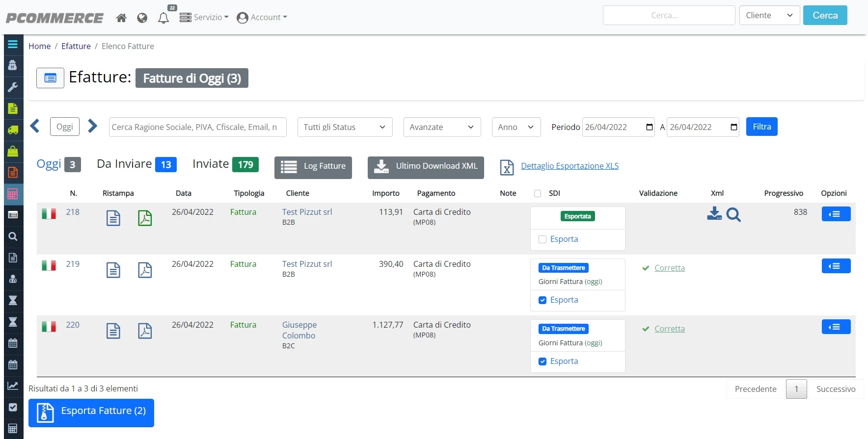Open Log Fatture
The width and height of the screenshot is (868, 439).
click(313, 167)
